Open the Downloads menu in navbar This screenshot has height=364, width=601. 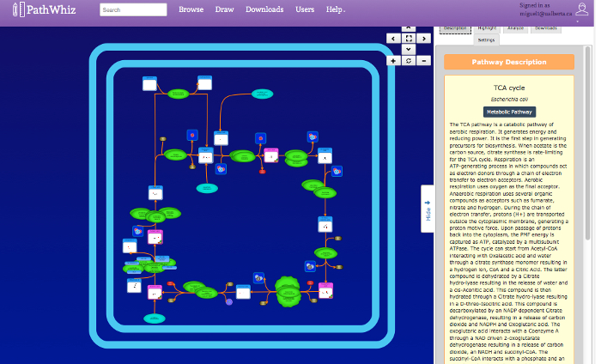[x=264, y=9]
